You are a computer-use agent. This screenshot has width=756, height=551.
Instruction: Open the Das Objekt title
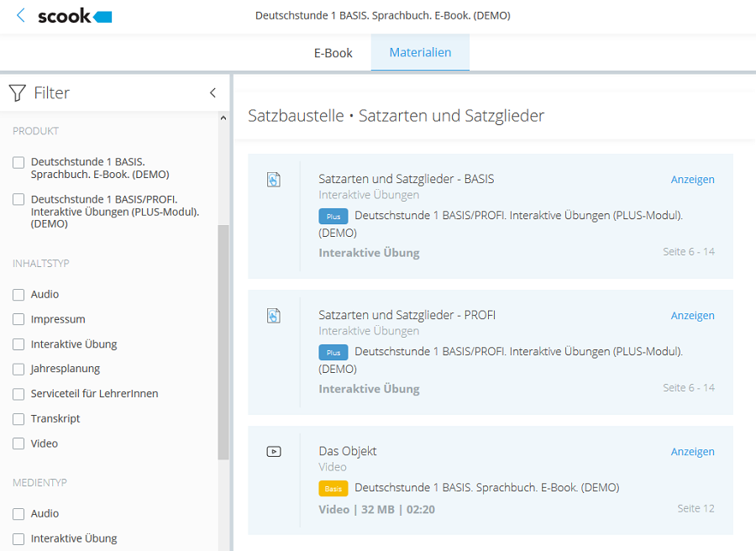[348, 451]
